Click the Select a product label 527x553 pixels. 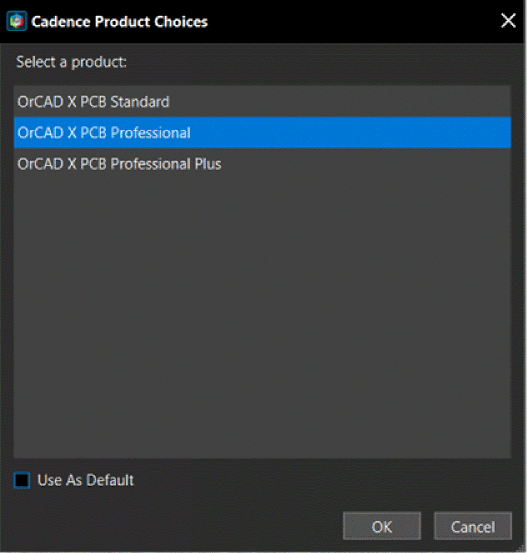pyautogui.click(x=71, y=62)
